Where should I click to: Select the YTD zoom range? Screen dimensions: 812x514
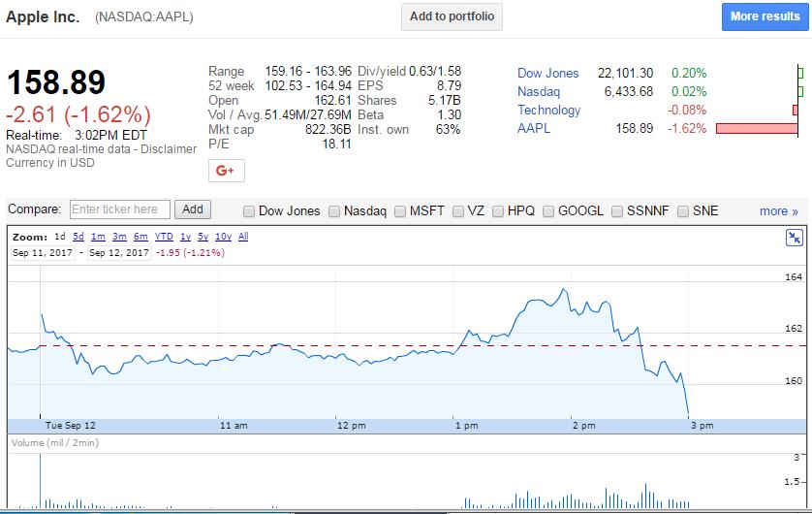(x=164, y=237)
